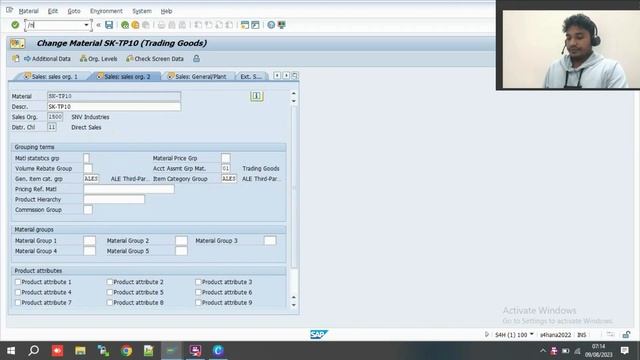Click the window menu icon left of Material menu
640x360 pixels.
pos(9,10)
